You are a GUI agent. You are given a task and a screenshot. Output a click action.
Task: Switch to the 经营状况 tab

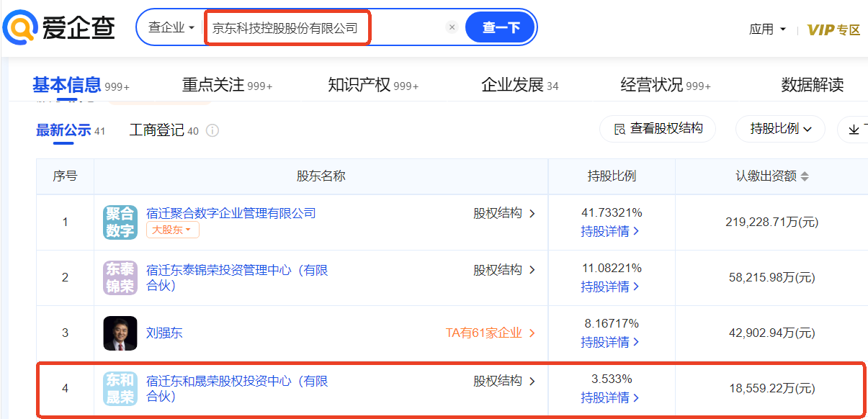pos(666,86)
